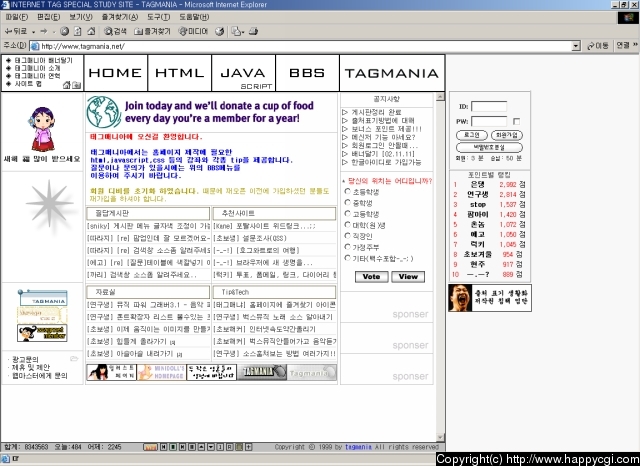Select the 초등학생 poll option
Viewport: 640px width, 466px height.
348,191
